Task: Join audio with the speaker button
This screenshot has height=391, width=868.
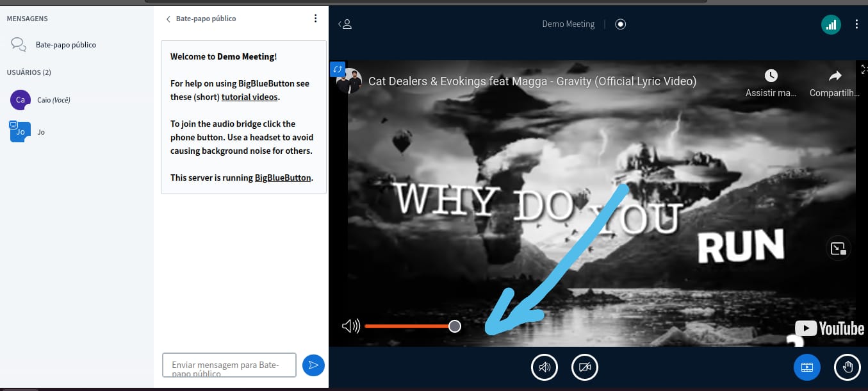Action: tap(545, 367)
